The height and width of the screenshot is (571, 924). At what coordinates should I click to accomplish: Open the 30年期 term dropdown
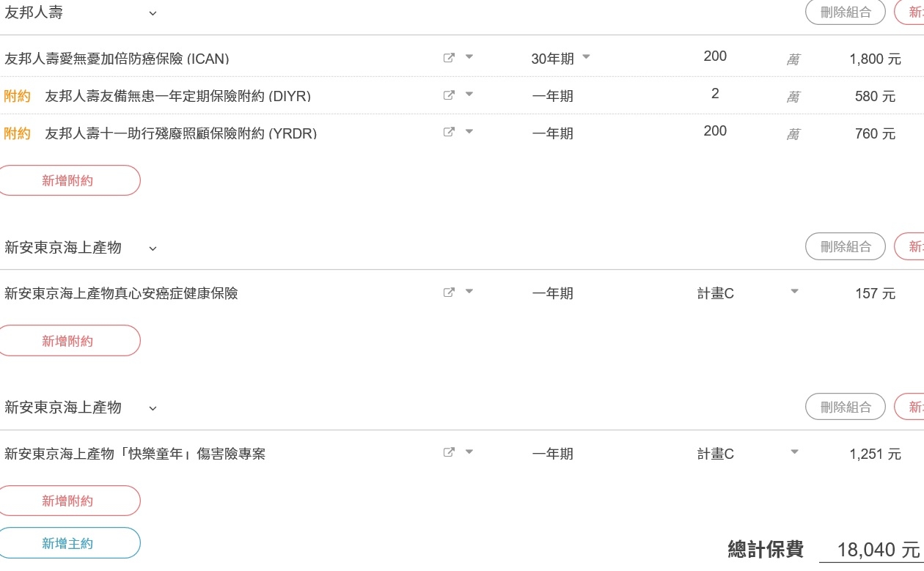(561, 58)
